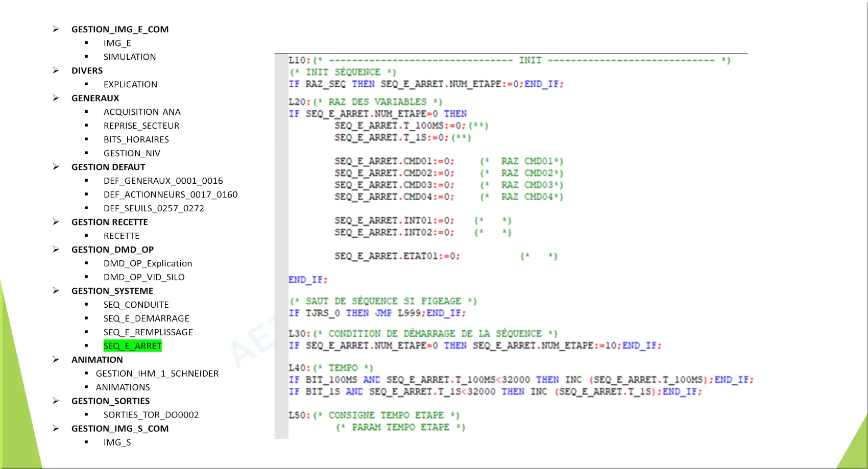Click the L30 label in the code
This screenshot has height=469, width=868.
coord(299,334)
